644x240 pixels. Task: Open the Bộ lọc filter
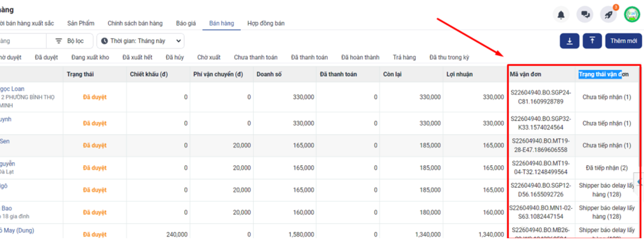69,41
